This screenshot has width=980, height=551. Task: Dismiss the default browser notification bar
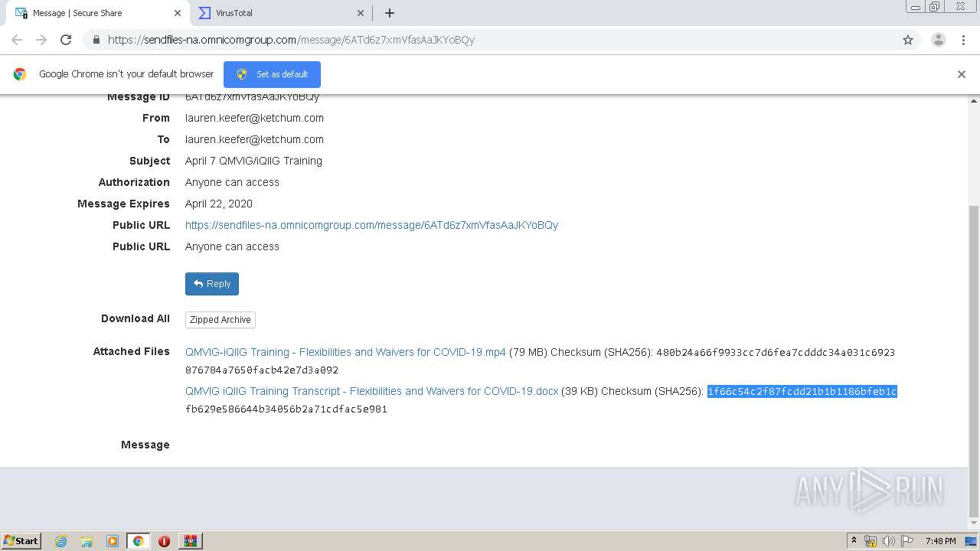click(x=962, y=74)
